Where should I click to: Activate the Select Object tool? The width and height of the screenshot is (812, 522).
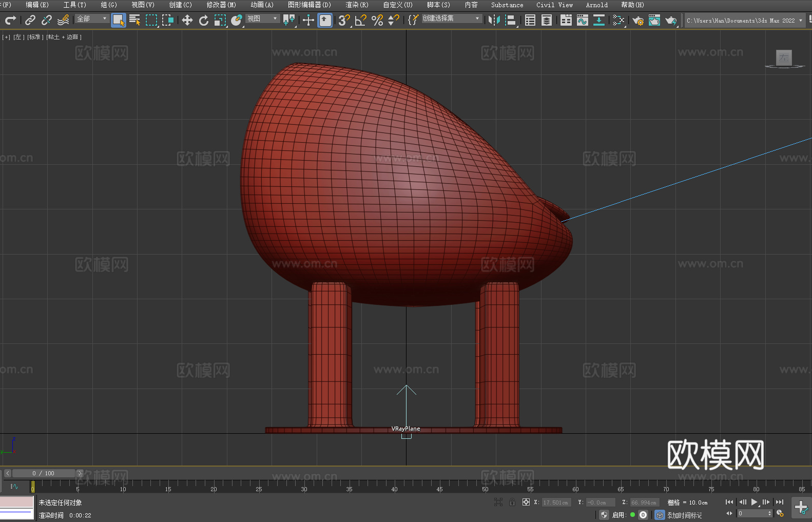tap(119, 20)
